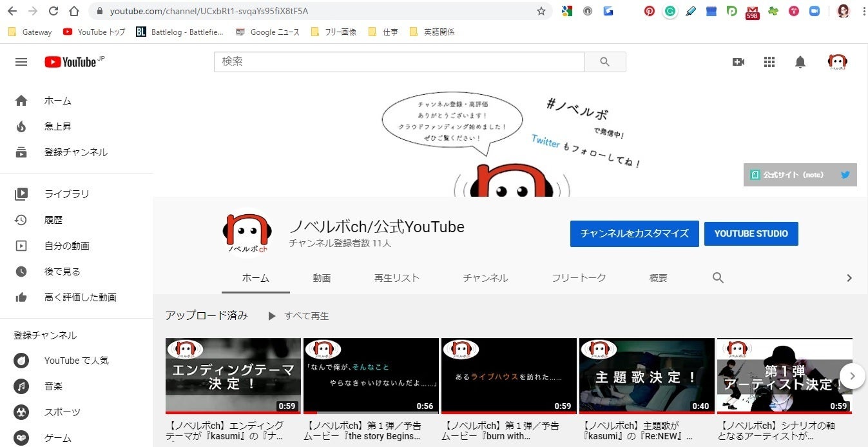Screen dimensions: 868x447
Task: Switch to the 再生リスト tab
Action: (x=396, y=278)
